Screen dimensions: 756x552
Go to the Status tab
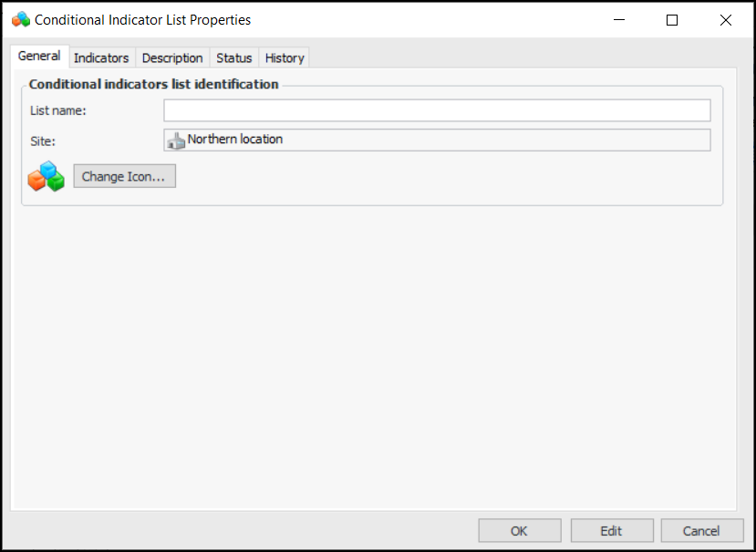tap(233, 57)
